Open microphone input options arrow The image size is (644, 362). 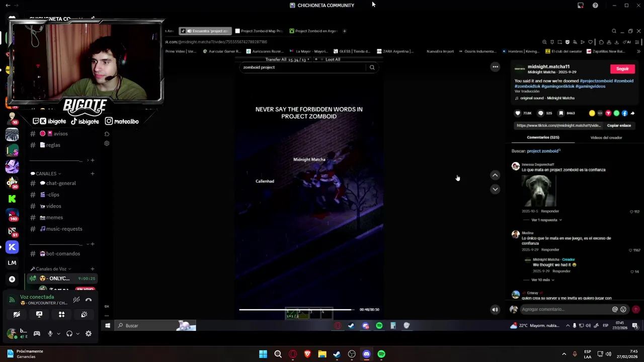tap(58, 333)
